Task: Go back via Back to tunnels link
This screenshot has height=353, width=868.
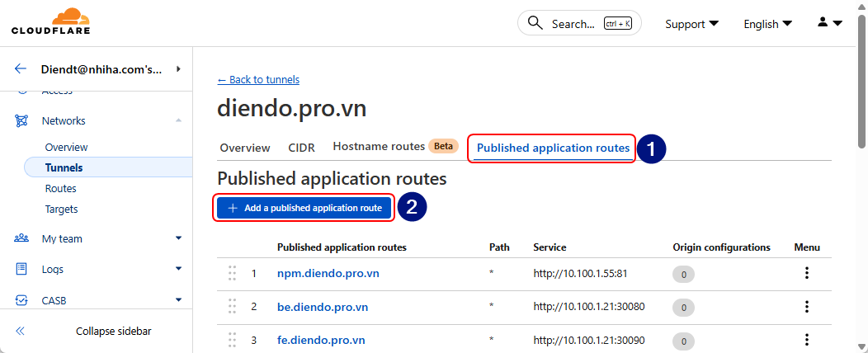Action: [258, 79]
